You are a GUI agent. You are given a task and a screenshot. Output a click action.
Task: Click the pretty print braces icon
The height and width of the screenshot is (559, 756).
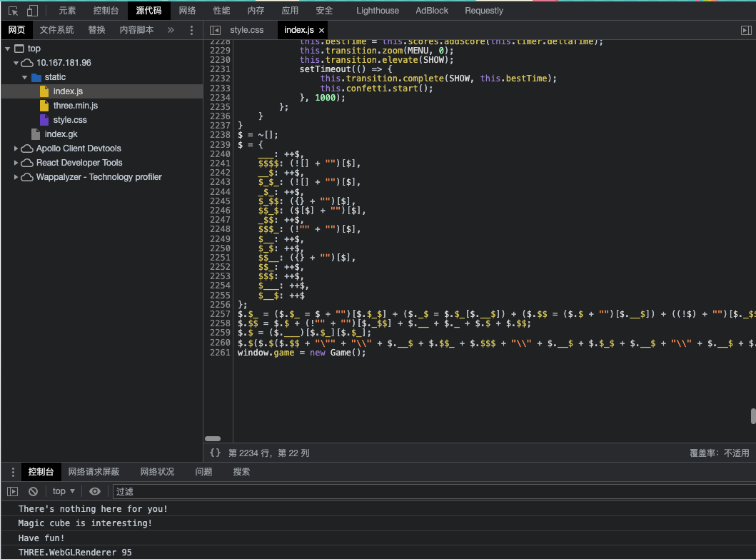click(x=215, y=453)
